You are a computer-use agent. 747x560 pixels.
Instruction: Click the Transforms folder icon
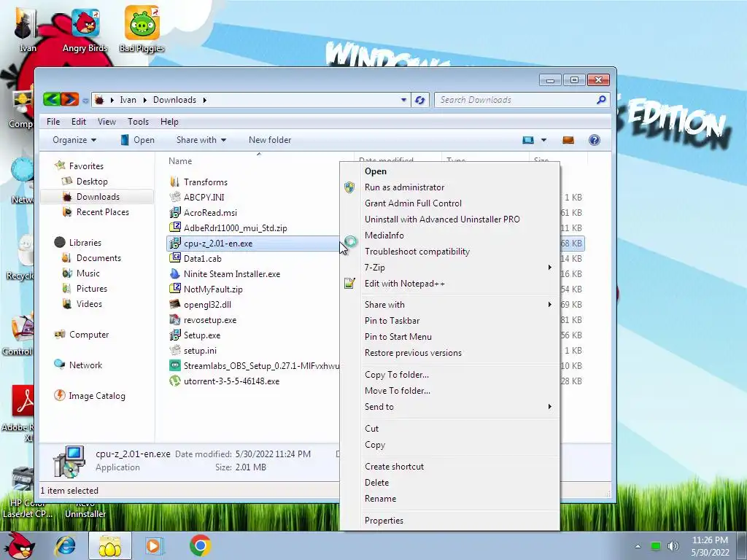(x=175, y=182)
